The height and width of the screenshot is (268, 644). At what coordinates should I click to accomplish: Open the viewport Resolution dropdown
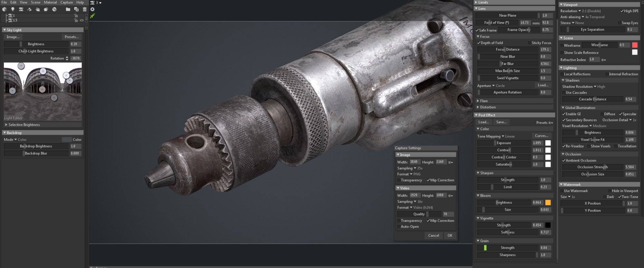[581, 11]
